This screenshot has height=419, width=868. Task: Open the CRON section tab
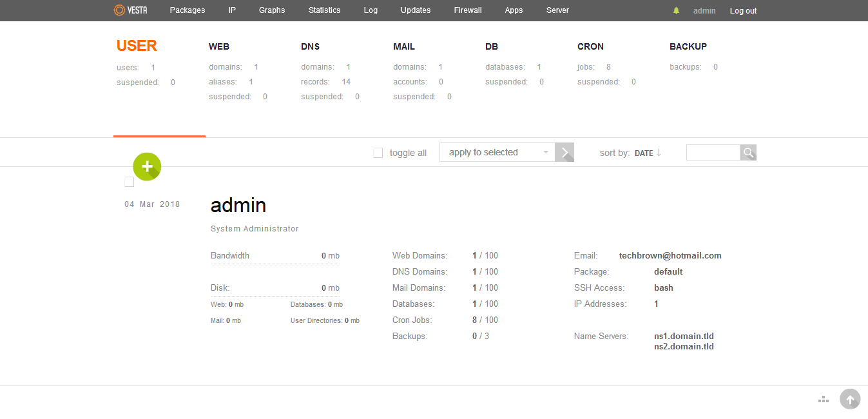[590, 46]
